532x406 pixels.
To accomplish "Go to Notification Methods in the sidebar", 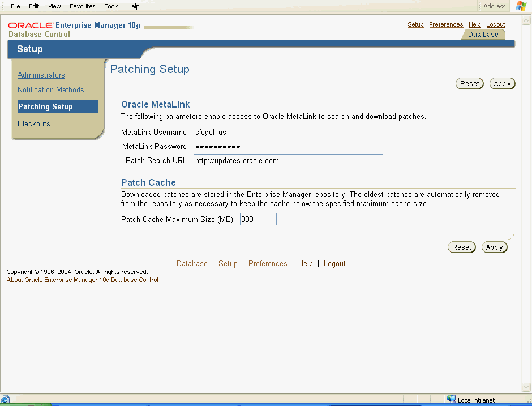I will [51, 89].
